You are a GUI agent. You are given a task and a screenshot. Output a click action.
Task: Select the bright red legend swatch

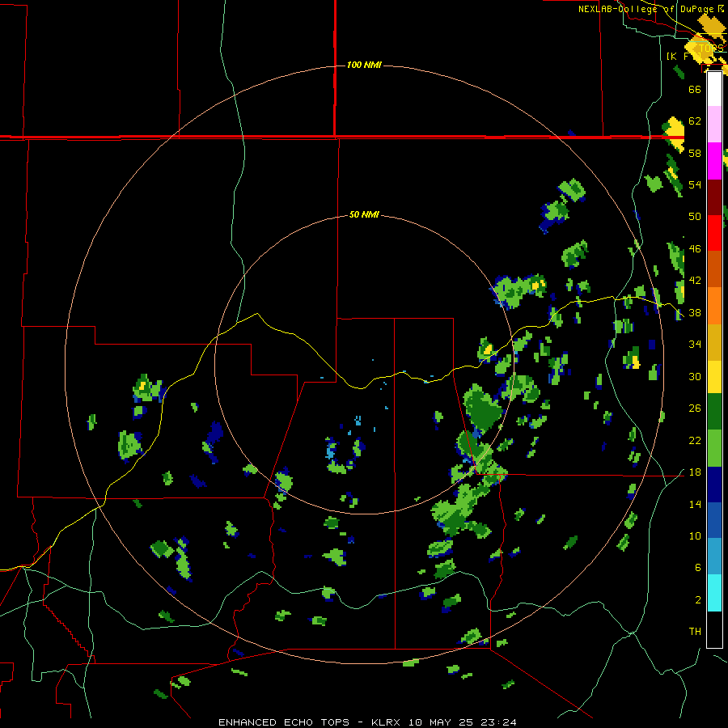click(714, 233)
